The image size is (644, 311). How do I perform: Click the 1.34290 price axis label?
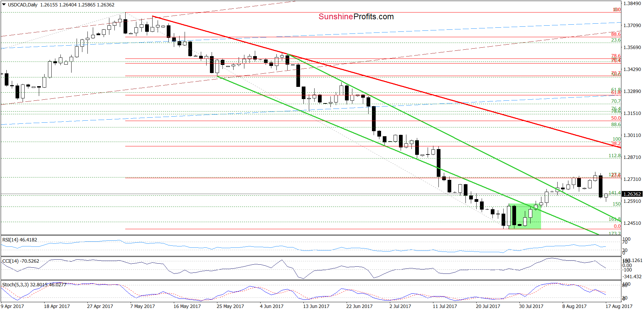(x=632, y=69)
